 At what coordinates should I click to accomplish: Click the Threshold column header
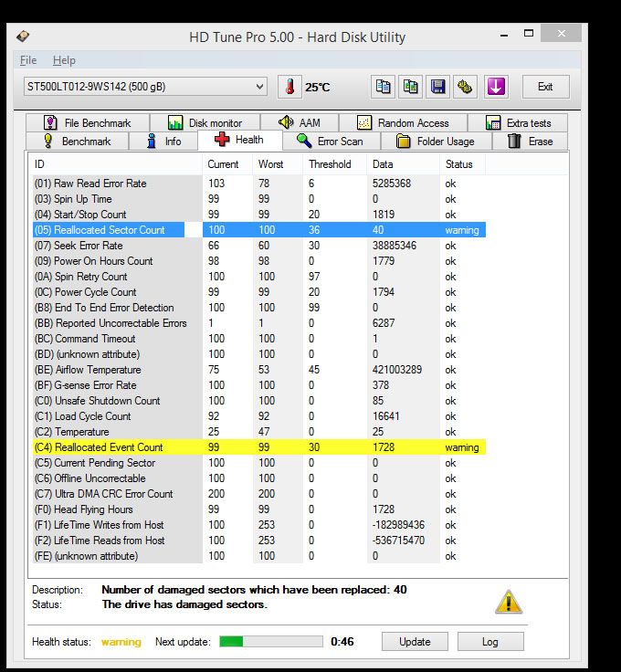(x=335, y=164)
